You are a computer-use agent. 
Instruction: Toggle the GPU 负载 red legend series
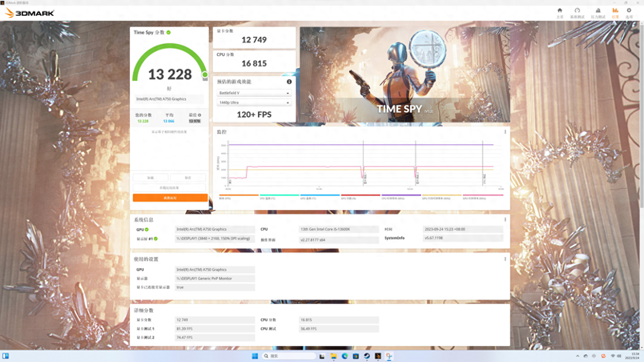pos(360,197)
